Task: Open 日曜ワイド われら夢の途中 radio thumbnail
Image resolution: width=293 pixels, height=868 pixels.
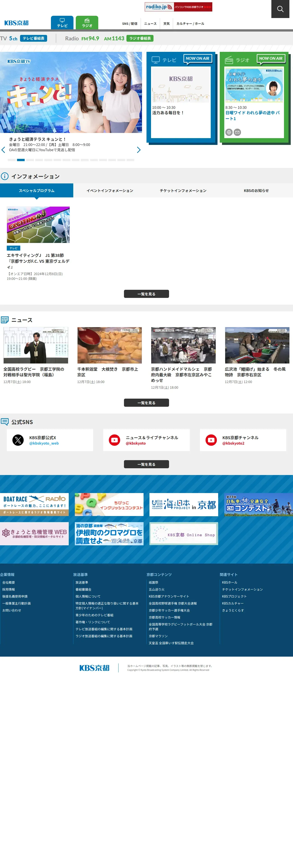Action: [254, 85]
